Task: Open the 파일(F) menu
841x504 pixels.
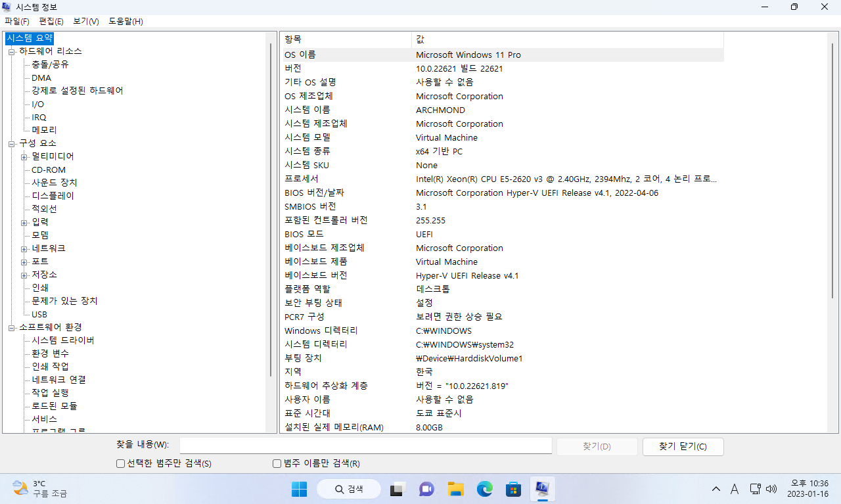Action: [x=17, y=21]
